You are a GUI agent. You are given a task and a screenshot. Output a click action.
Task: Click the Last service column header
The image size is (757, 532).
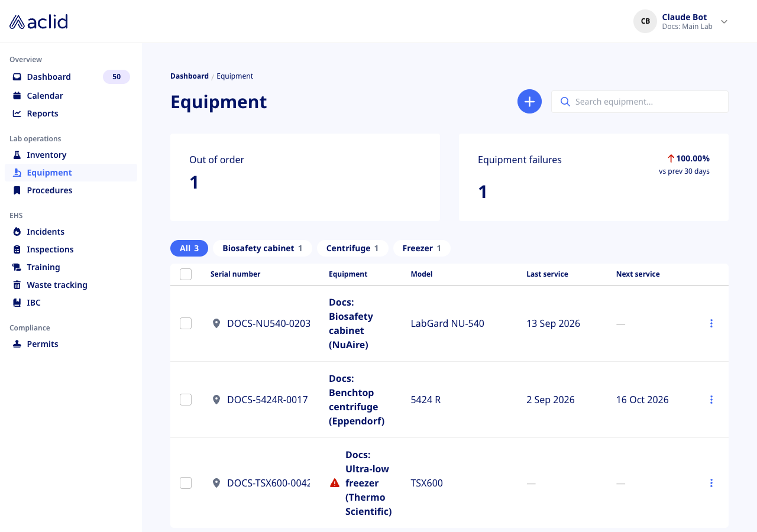[x=547, y=274]
